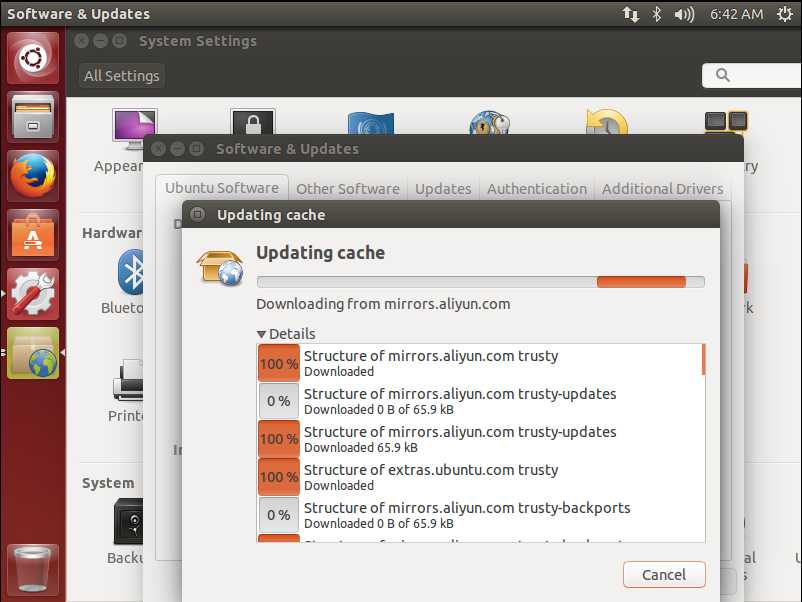The height and width of the screenshot is (602, 802).
Task: Select Software & Updates launcher icon
Action: 33,353
